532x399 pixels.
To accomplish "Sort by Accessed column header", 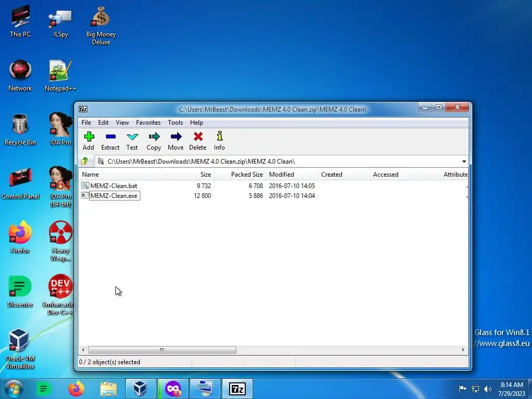I will [395, 175].
